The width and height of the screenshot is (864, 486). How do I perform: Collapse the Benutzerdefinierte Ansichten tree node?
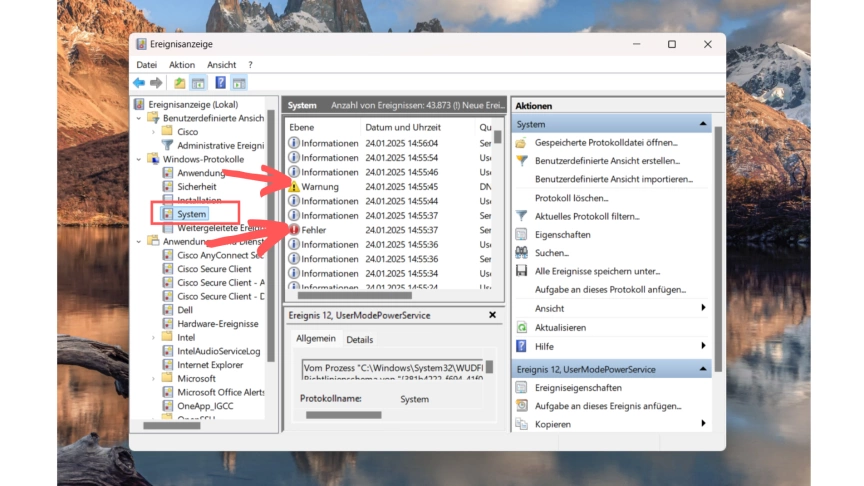pyautogui.click(x=139, y=118)
